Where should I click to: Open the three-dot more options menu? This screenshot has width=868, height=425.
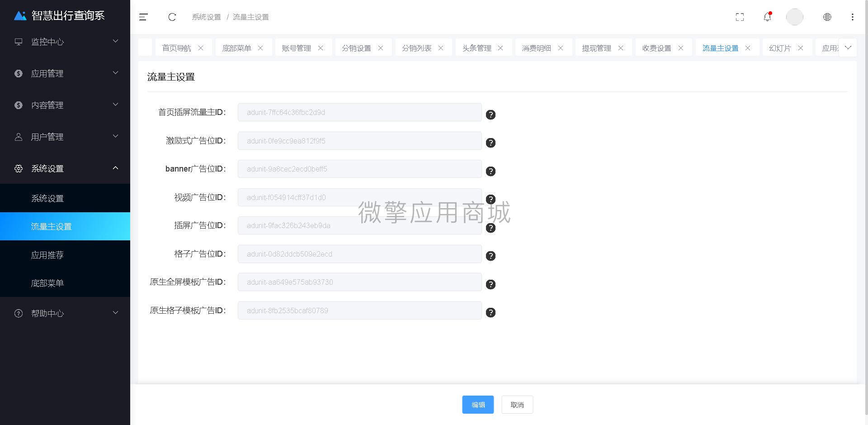click(852, 17)
